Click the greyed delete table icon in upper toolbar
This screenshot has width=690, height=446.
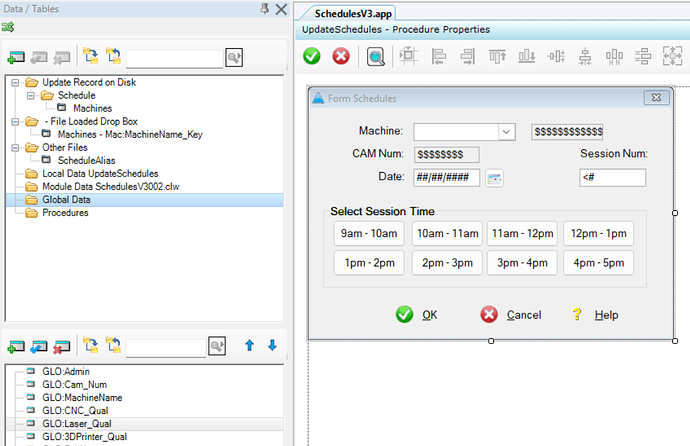(x=62, y=57)
